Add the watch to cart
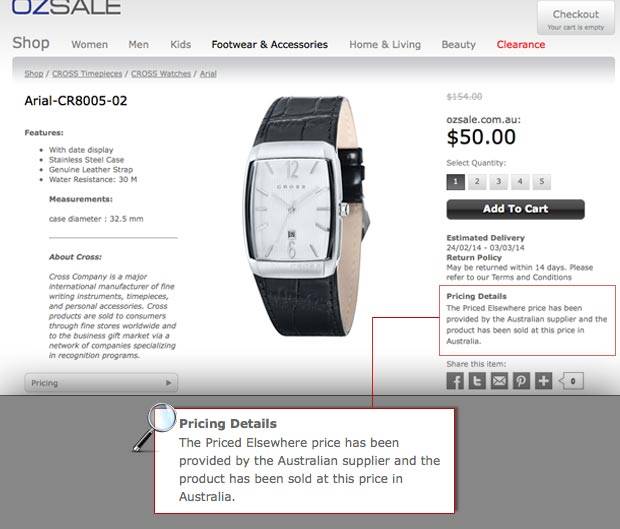The width and height of the screenshot is (620, 529). pos(516,209)
